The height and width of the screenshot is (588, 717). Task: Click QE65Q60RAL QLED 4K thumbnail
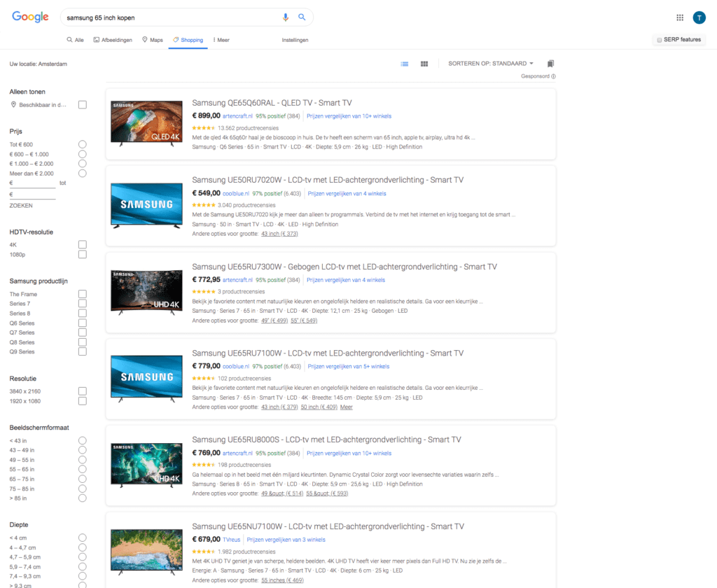(x=146, y=123)
